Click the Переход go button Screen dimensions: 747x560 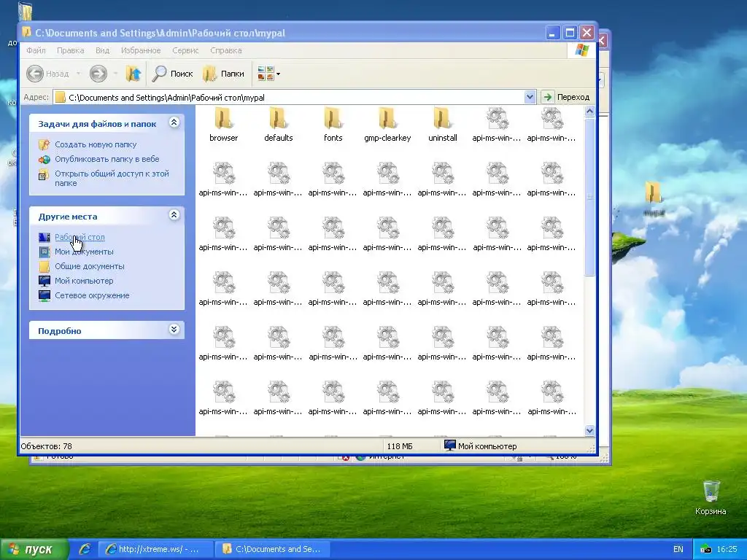tap(567, 97)
